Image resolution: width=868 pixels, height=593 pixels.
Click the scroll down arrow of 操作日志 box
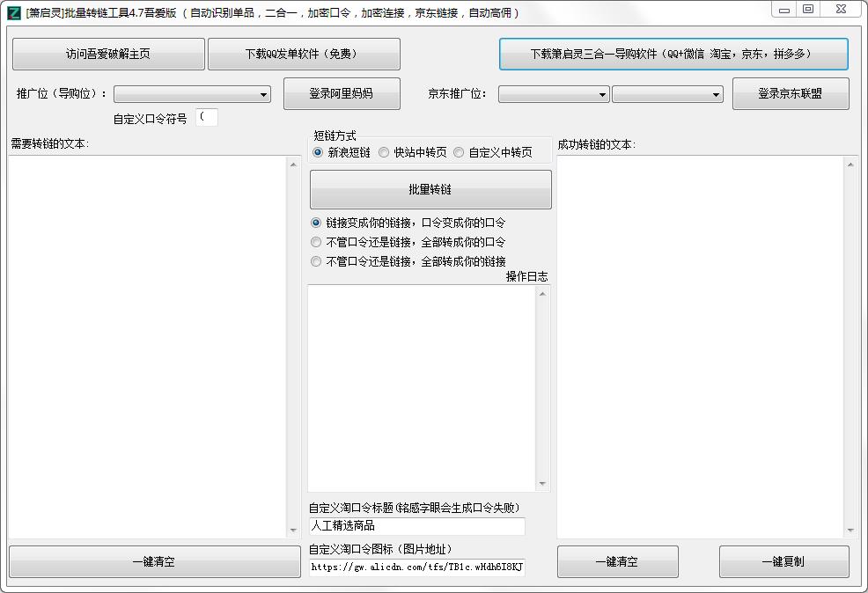pos(542,483)
